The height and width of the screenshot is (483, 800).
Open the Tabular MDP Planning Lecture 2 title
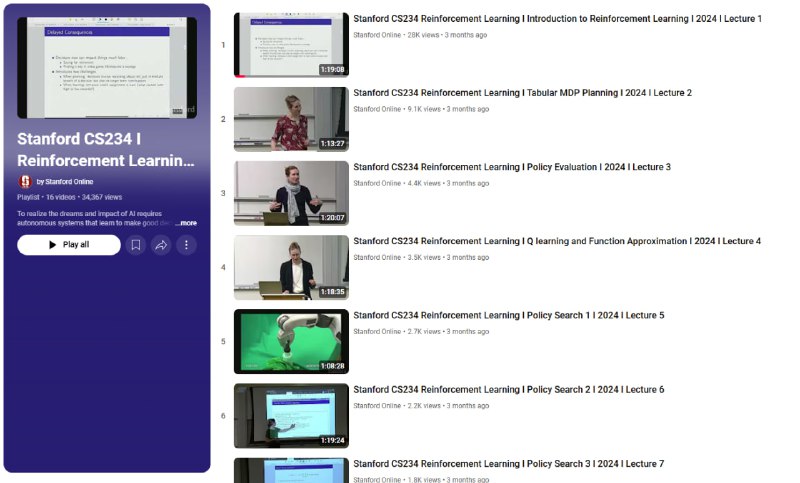522,93
